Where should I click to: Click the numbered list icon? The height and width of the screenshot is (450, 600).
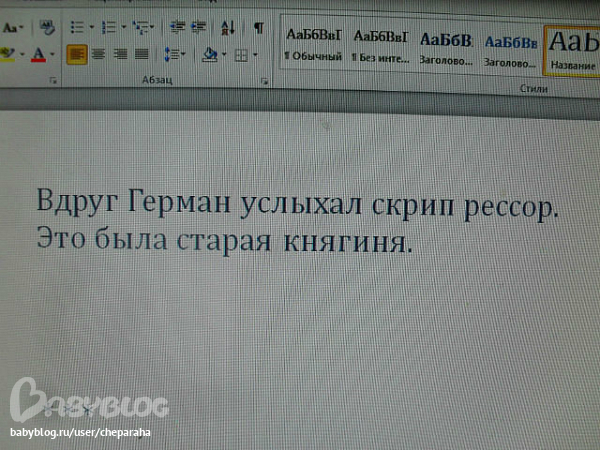(108, 27)
